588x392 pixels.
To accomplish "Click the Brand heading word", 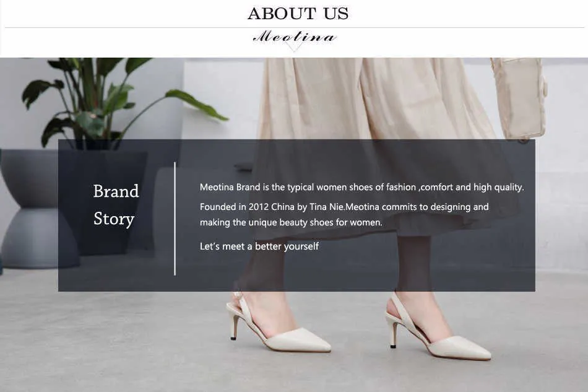I will click(x=116, y=191).
